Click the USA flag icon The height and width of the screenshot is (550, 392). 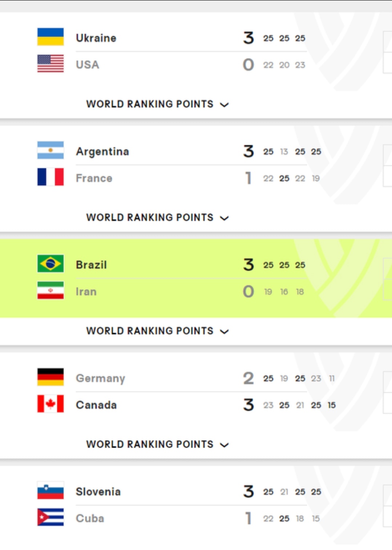(50, 64)
